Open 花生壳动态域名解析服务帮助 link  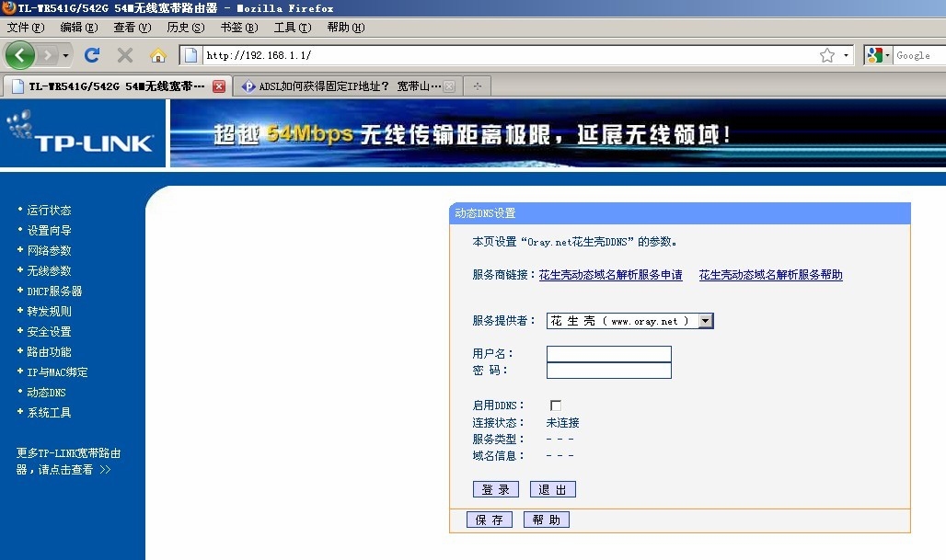tap(770, 275)
